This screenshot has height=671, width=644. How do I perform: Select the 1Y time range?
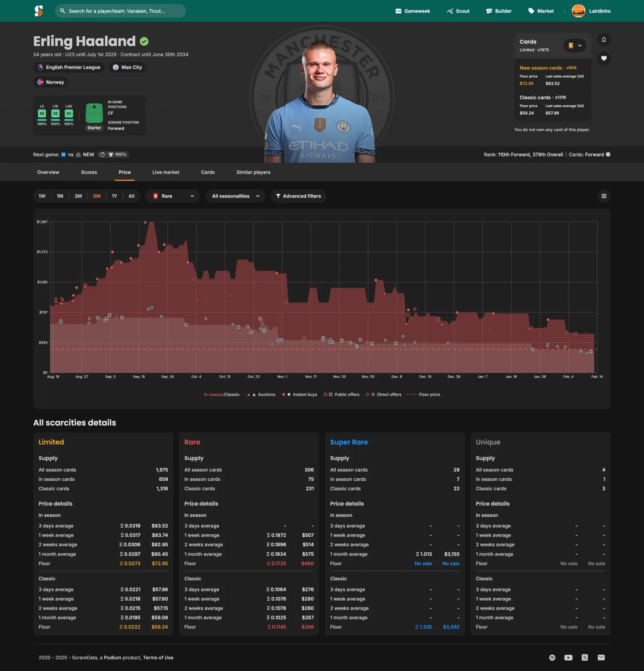point(114,196)
